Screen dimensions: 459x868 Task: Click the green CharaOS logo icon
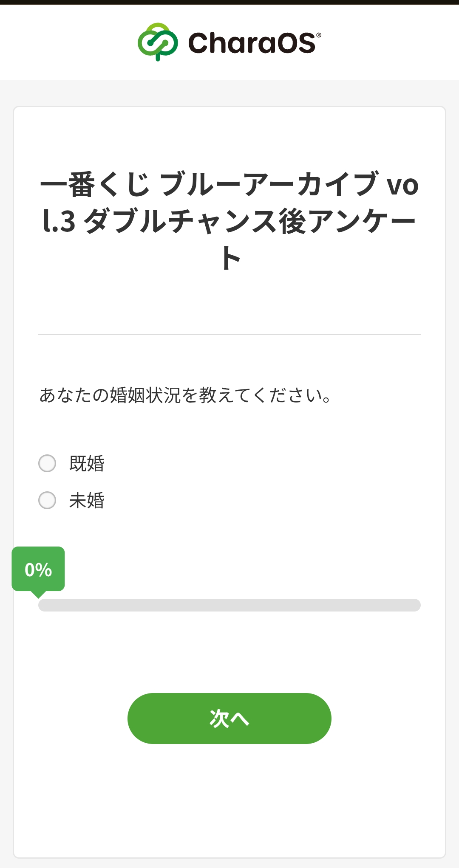tap(158, 42)
